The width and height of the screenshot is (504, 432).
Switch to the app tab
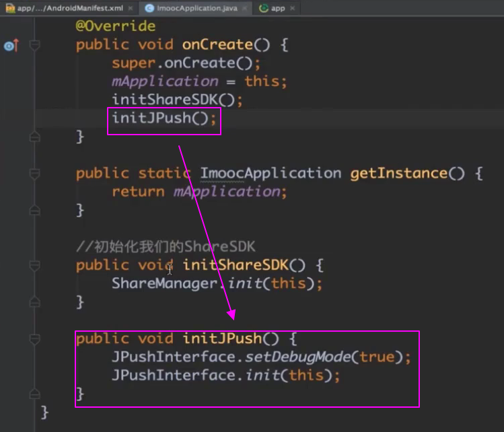point(278,8)
